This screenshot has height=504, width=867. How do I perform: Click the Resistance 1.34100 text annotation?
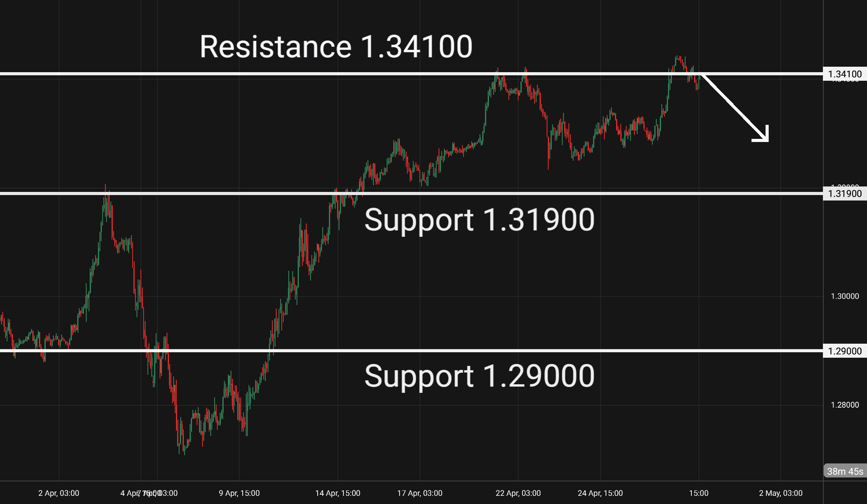coord(336,47)
